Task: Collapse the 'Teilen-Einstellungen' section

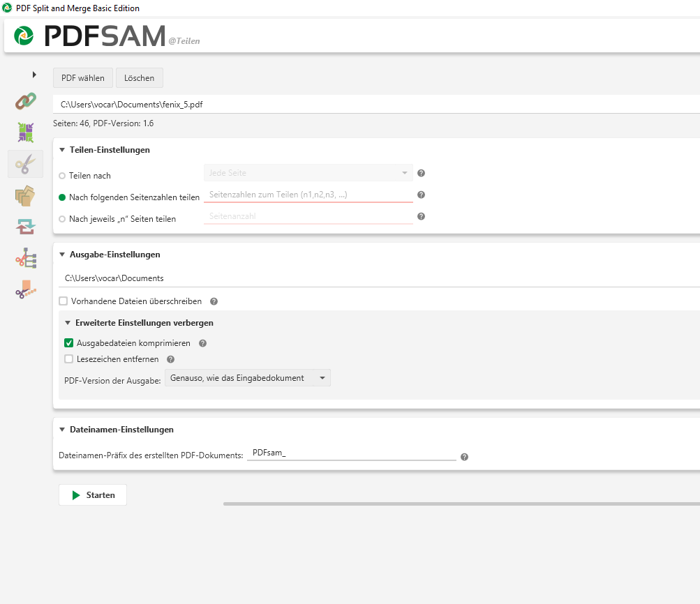Action: tap(62, 150)
